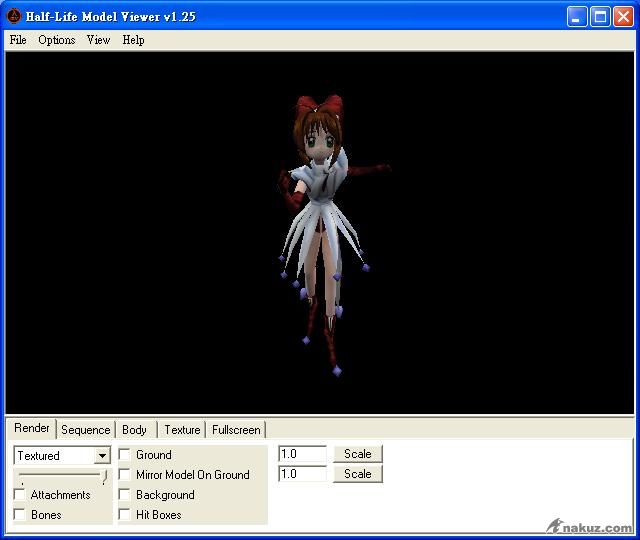Enable Mirror Model On Ground checkbox
Screen dimensions: 640x540
coord(124,474)
